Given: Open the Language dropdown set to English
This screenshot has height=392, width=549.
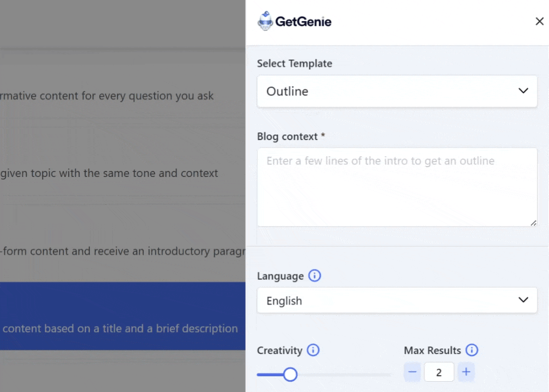Looking at the screenshot, I should (x=396, y=301).
